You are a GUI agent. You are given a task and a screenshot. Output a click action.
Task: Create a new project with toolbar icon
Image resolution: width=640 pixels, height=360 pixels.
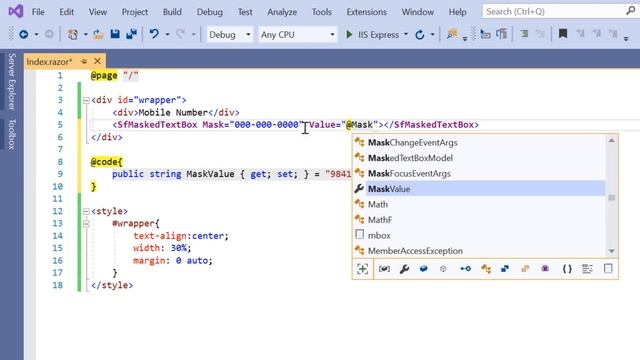click(x=73, y=35)
